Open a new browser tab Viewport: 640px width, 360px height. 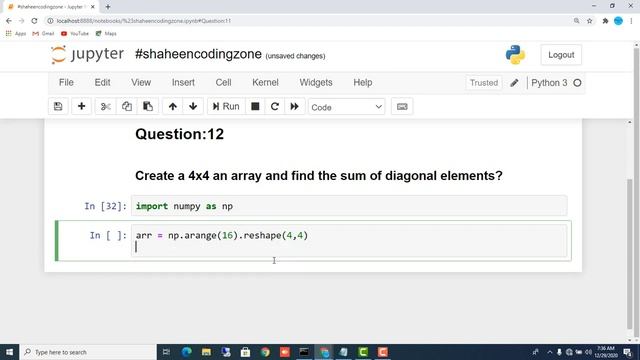pyautogui.click(x=108, y=7)
